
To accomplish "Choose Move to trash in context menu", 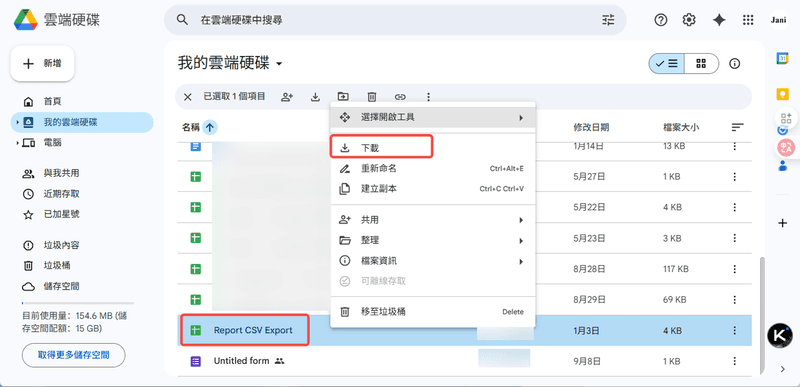I will click(x=433, y=312).
